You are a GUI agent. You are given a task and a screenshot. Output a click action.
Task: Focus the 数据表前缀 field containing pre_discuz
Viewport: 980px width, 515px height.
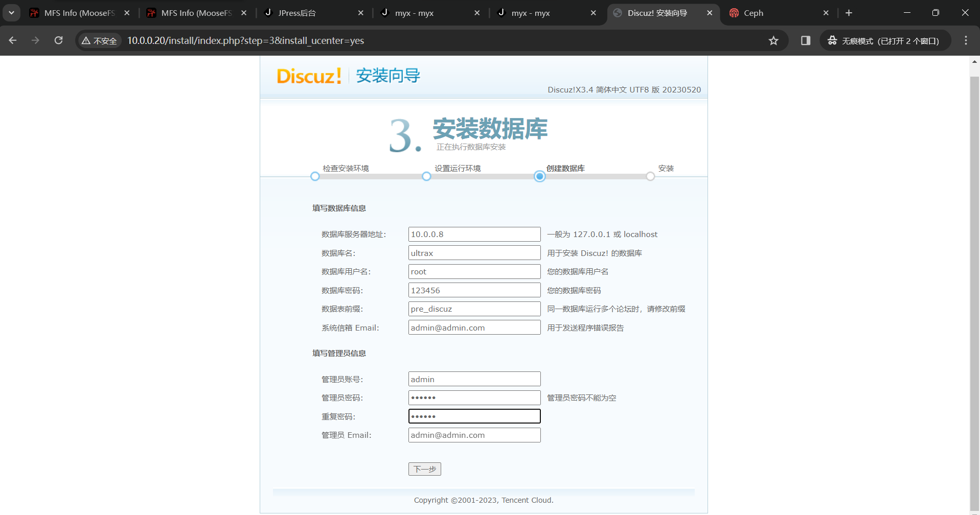tap(474, 309)
